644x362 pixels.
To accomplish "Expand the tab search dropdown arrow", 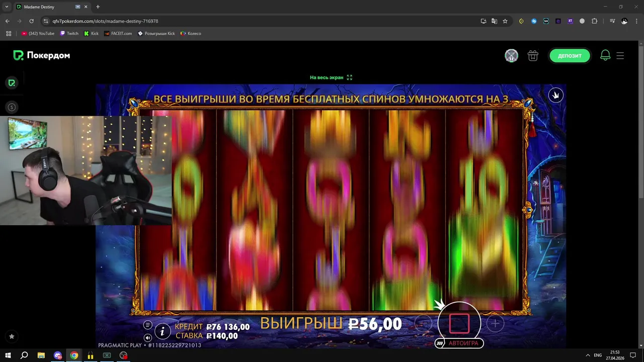I will [7, 7].
